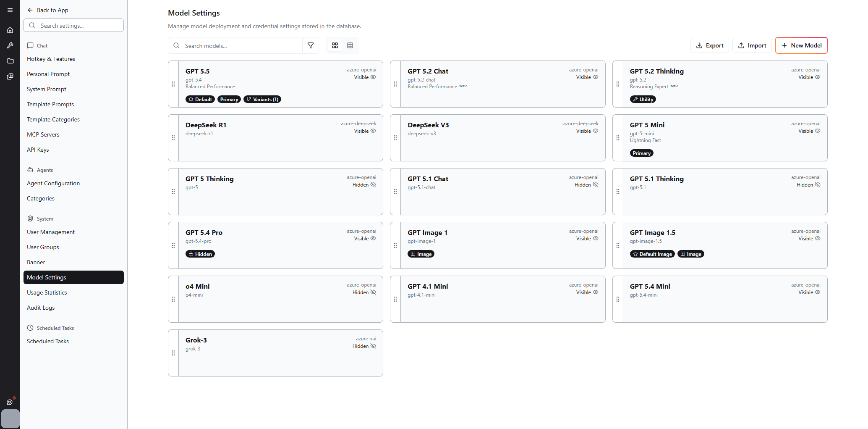Grab the drag handle of DeepSeek R1 card
This screenshot has height=429, width=868.
coord(173,138)
